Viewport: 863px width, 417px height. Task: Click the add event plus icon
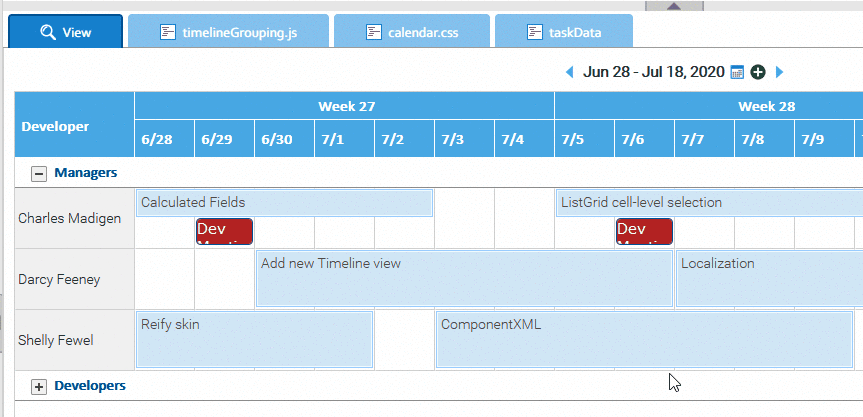758,72
